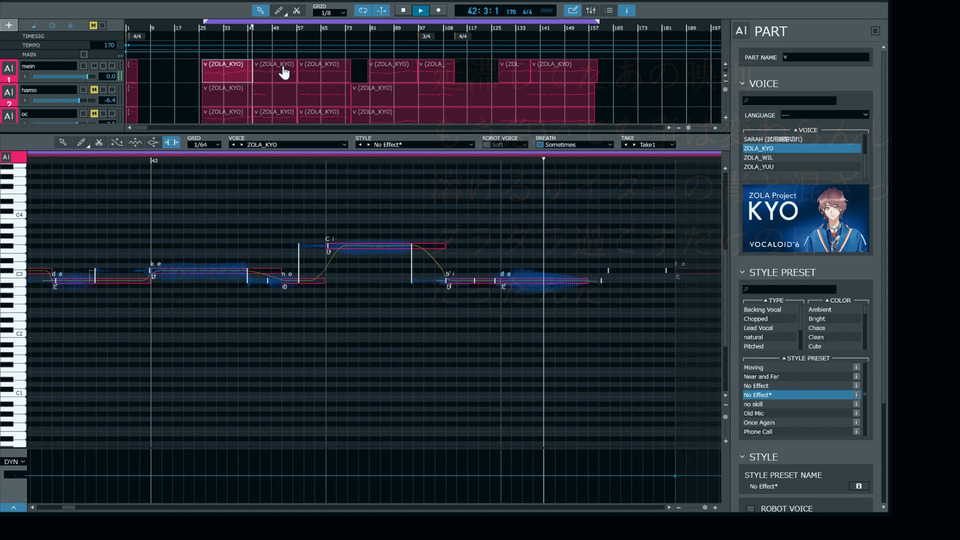
Task: Select Lead Vocal type filter
Action: (x=758, y=328)
